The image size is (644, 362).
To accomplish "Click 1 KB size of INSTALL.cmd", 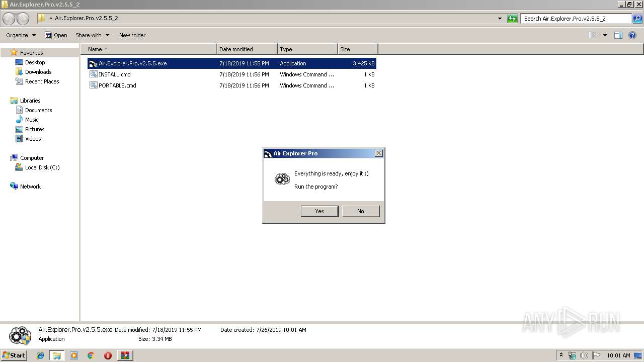I will (x=369, y=74).
